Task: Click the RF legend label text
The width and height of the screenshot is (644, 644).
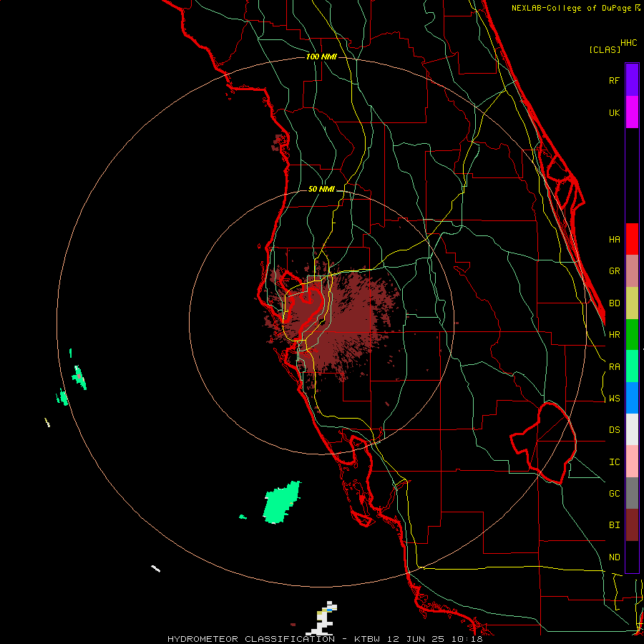Action: click(x=614, y=80)
